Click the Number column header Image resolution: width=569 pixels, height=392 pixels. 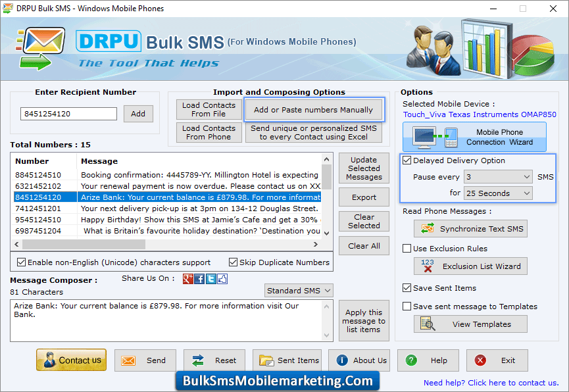[44, 161]
